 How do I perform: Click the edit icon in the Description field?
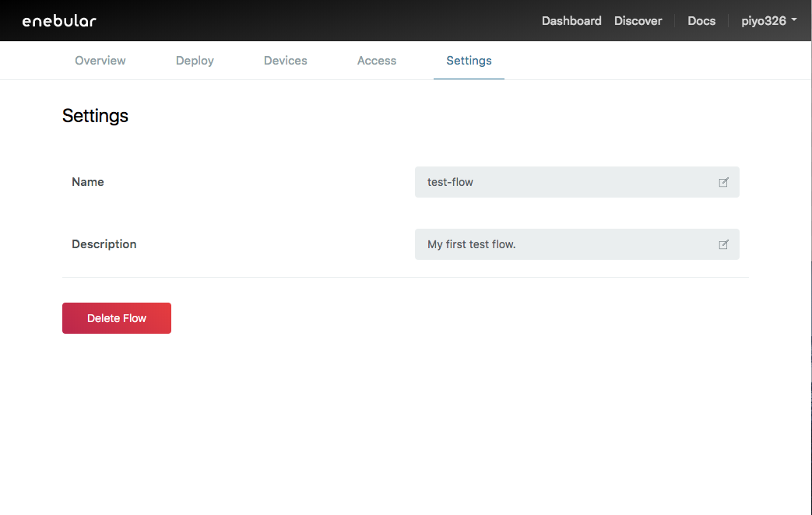[x=723, y=244]
